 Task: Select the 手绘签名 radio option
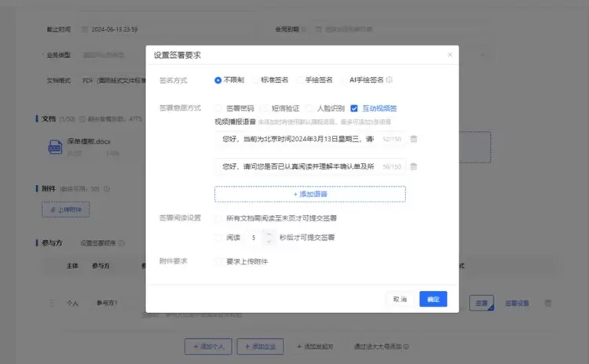coord(299,80)
